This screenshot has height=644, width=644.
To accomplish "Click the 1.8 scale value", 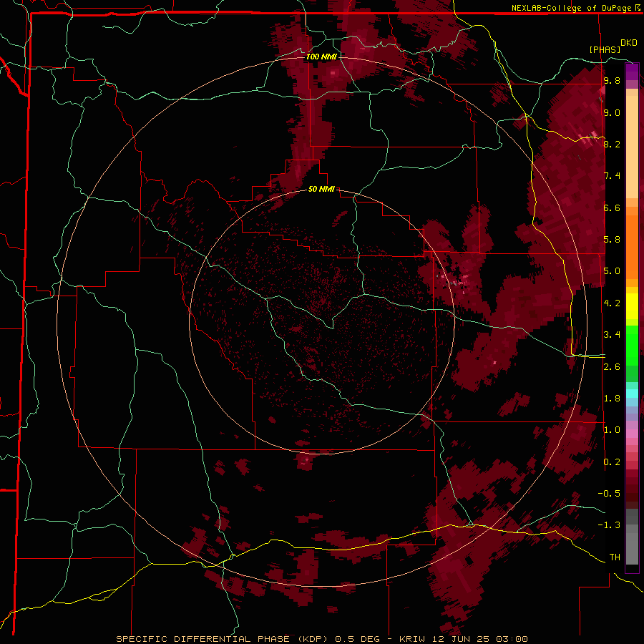I will 612,399.
